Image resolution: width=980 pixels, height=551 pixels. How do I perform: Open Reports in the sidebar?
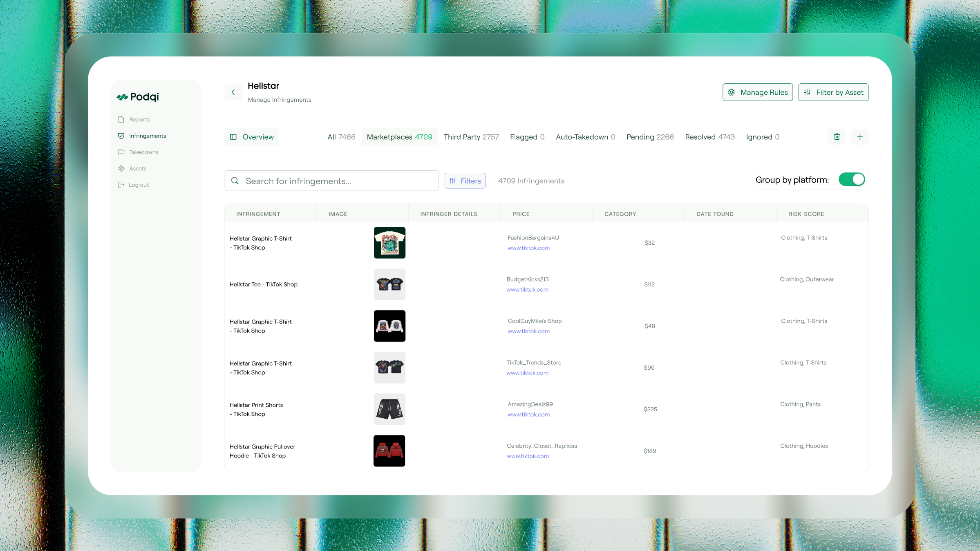click(139, 119)
